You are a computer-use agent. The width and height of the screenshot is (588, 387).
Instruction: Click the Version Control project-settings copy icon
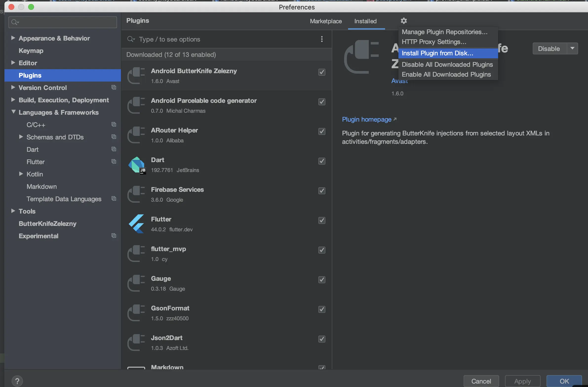point(114,87)
